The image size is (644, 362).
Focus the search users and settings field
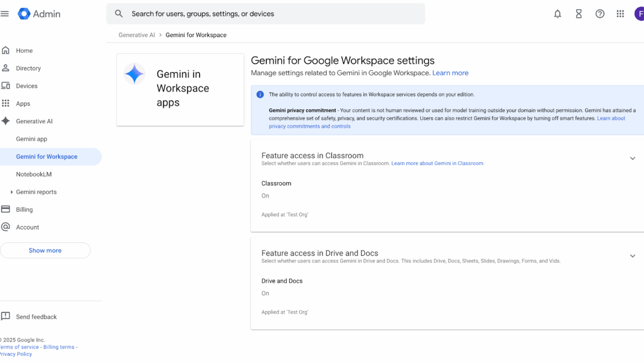[266, 14]
